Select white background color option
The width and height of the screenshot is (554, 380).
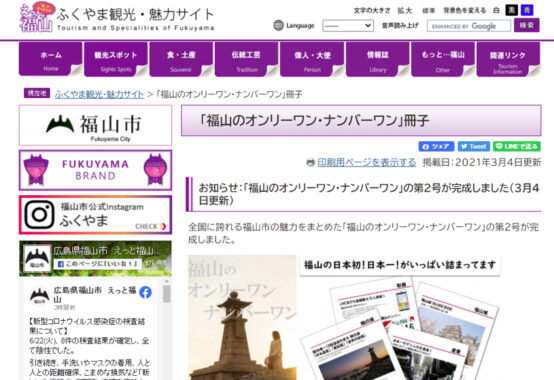496,10
